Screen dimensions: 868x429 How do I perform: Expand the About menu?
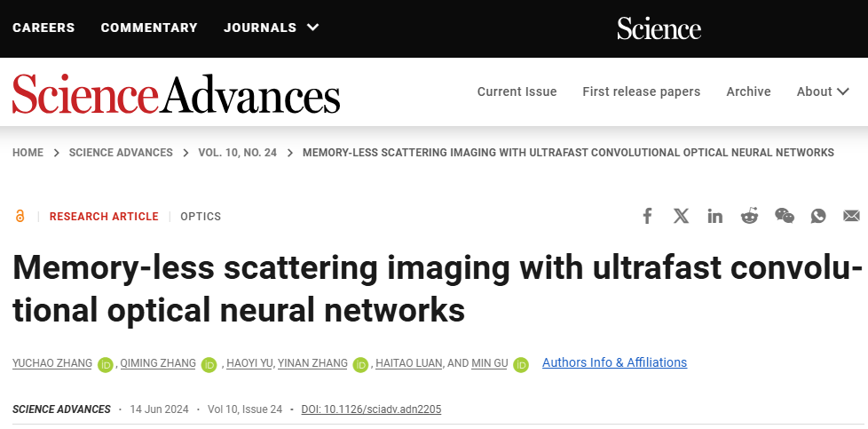(823, 91)
